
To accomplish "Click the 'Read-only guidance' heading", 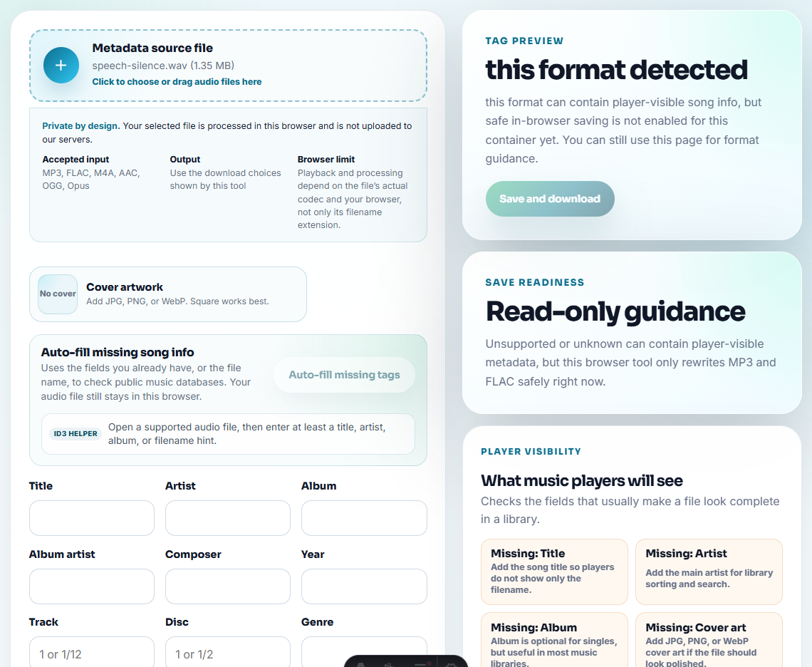I will [x=615, y=311].
